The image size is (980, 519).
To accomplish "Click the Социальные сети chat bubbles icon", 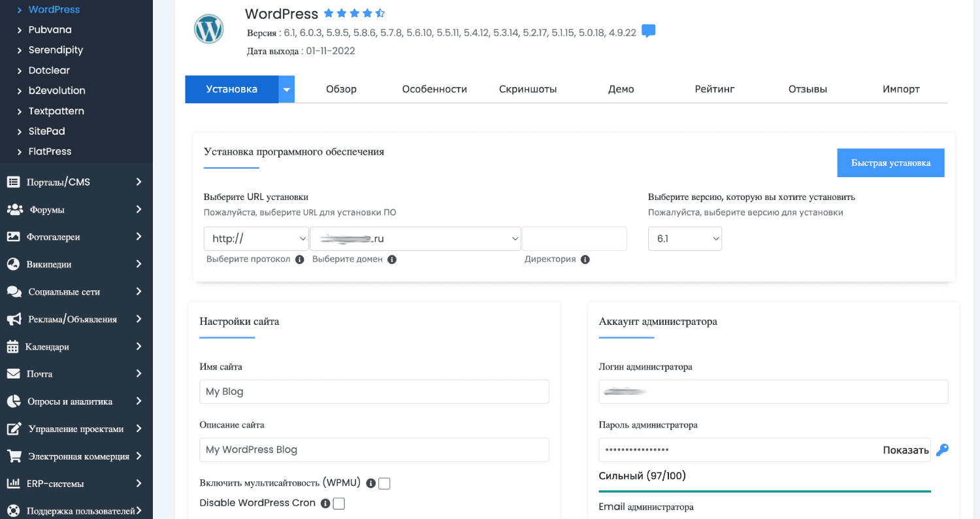I will click(x=14, y=292).
